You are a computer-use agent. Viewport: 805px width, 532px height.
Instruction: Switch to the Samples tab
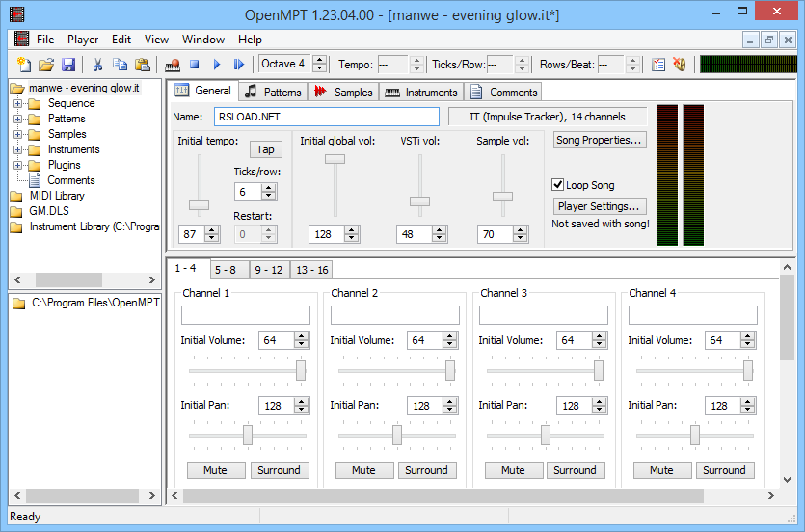tap(344, 92)
